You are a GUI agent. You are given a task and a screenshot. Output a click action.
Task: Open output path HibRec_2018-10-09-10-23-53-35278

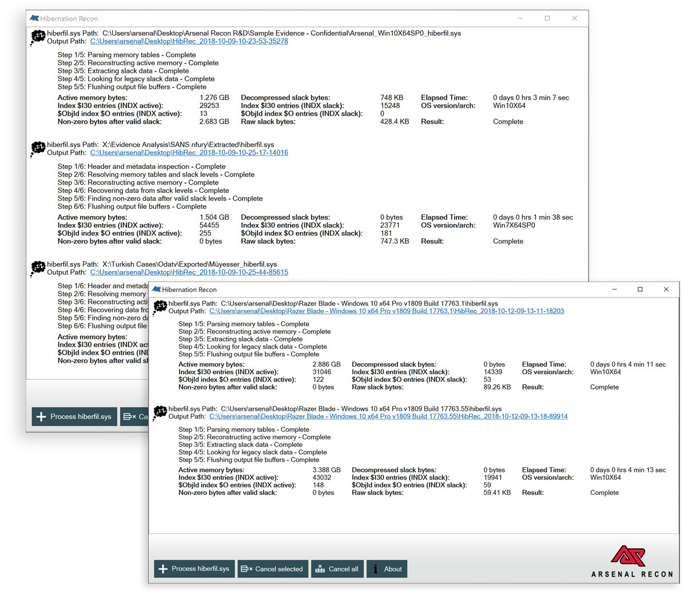click(x=189, y=41)
